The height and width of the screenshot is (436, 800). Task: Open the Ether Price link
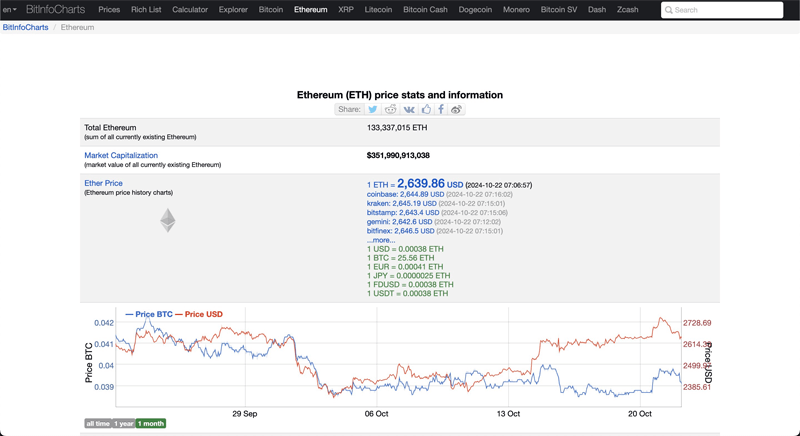point(104,183)
